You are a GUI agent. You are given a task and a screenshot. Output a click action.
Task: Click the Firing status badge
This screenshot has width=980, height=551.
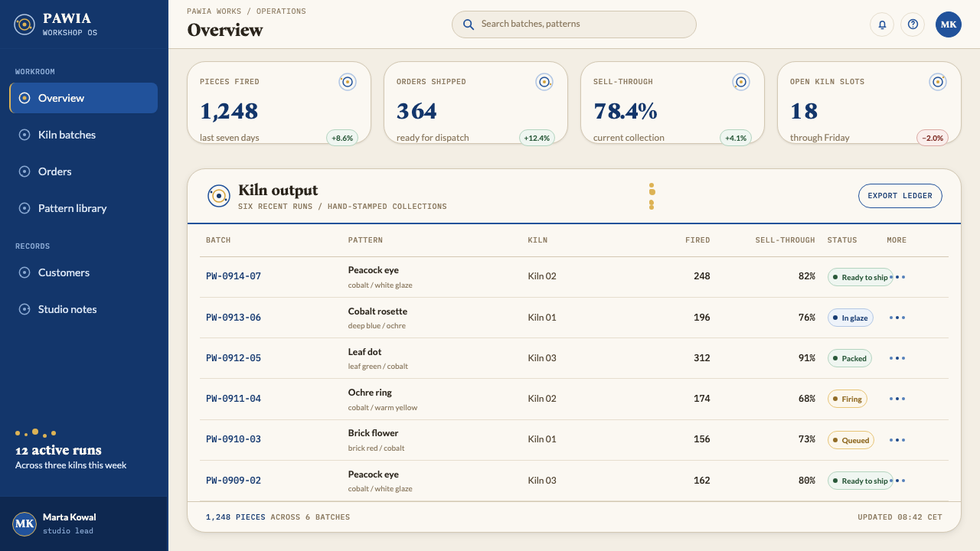[848, 399]
